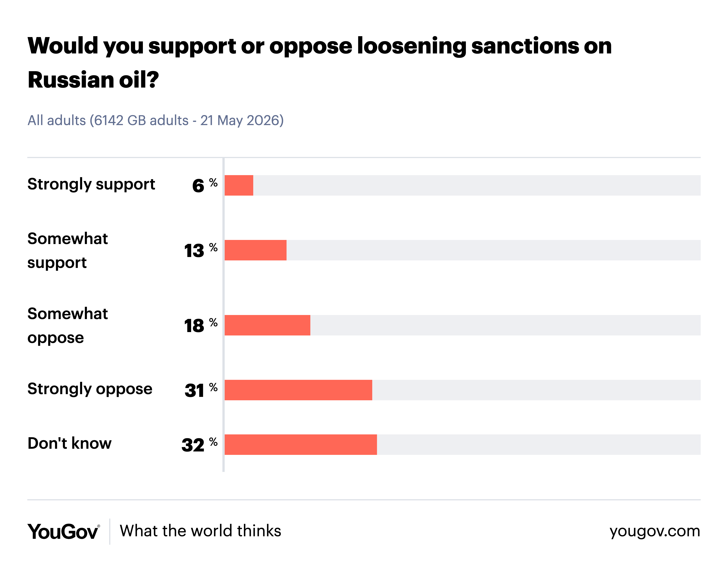The image size is (728, 572).
Task: Select the Somewhat oppose label
Action: point(67,325)
